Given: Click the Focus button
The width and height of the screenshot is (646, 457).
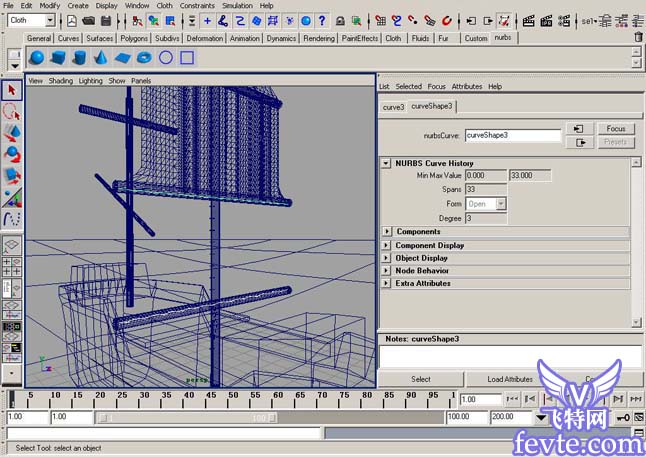Looking at the screenshot, I should point(616,129).
